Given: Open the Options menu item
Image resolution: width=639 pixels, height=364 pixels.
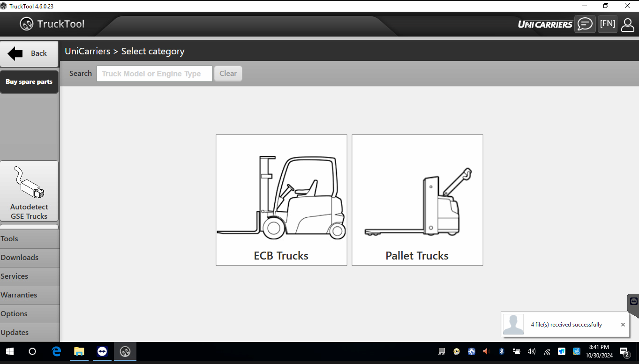Looking at the screenshot, I should point(30,314).
